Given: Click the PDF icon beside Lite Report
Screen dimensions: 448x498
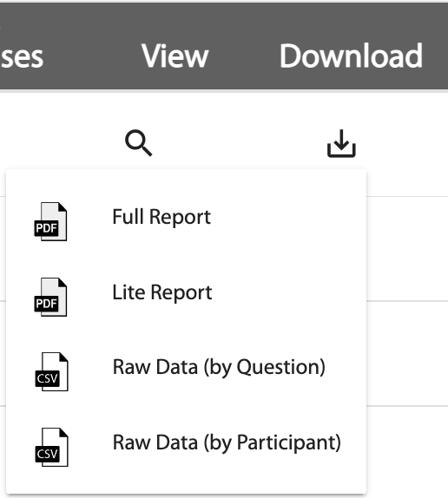Looking at the screenshot, I should pos(51,297).
